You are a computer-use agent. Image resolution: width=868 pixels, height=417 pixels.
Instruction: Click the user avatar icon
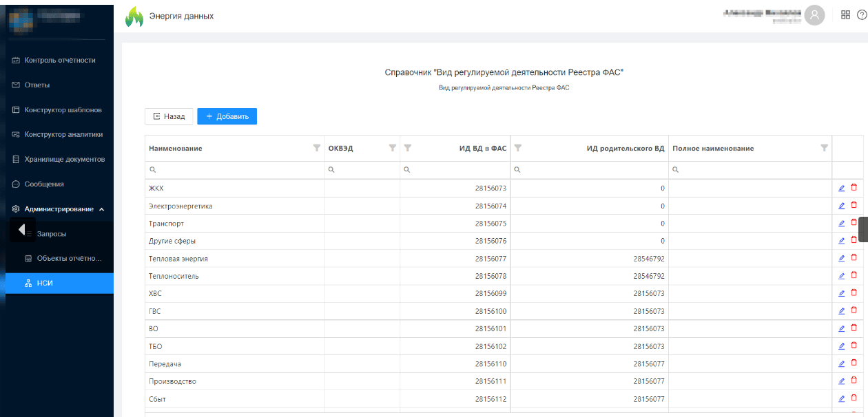click(x=815, y=15)
